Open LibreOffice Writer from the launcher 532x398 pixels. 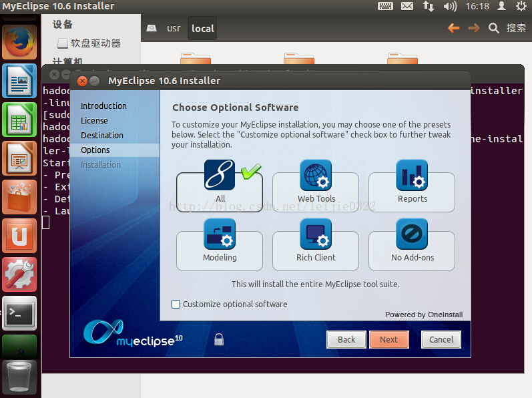tap(19, 81)
